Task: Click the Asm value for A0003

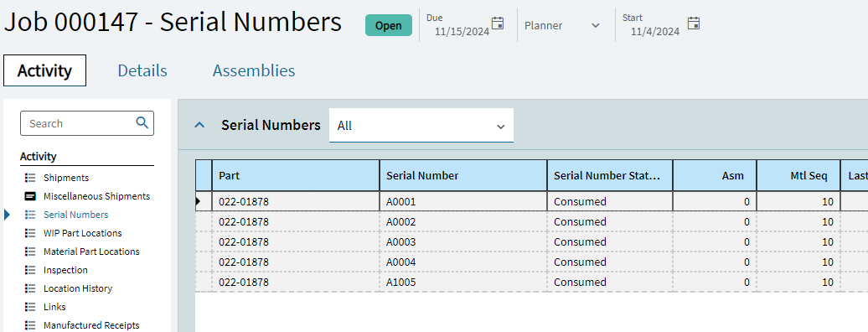Action: pos(715,241)
